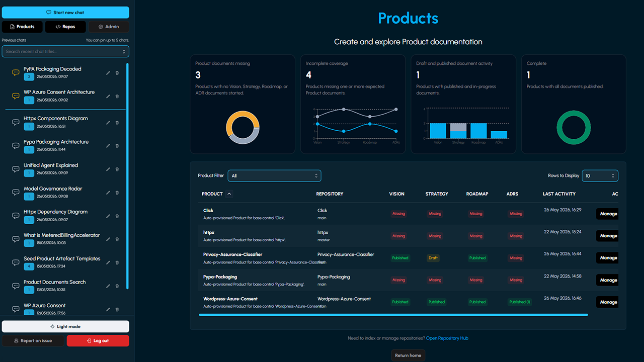This screenshot has height=362, width=644.
Task: Rename the WP Azure Consent Architecture chat
Action: coord(108,96)
